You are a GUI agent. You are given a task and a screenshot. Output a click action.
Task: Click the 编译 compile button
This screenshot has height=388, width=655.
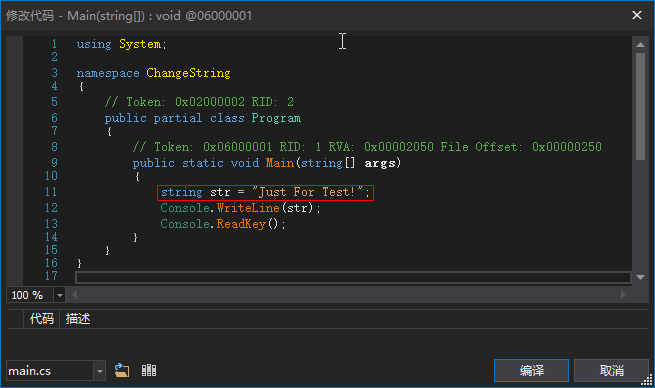pos(531,370)
